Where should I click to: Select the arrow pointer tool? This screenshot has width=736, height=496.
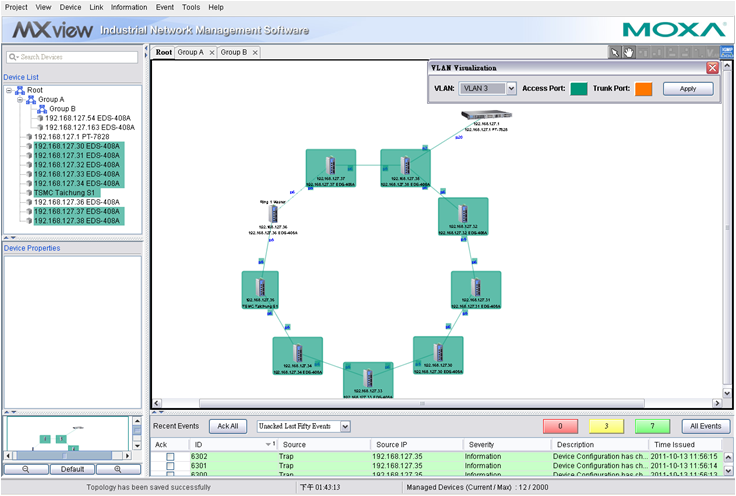(614, 53)
